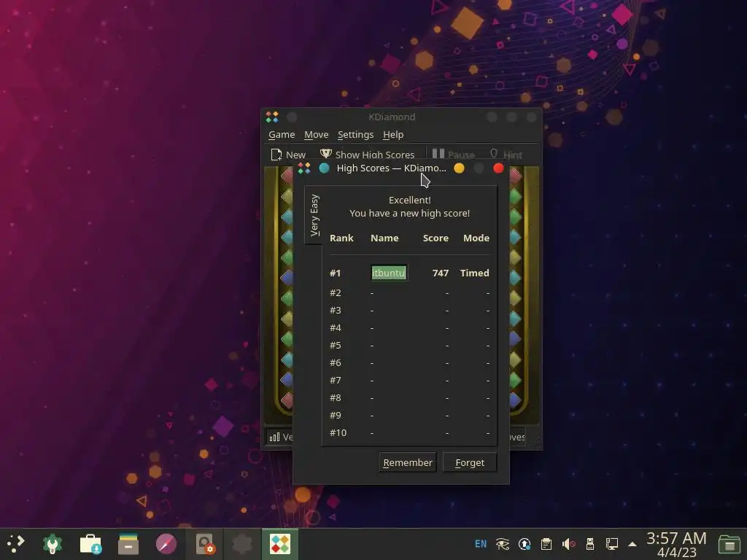The width and height of the screenshot is (747, 560).
Task: Open the Game menu
Action: pos(282,135)
